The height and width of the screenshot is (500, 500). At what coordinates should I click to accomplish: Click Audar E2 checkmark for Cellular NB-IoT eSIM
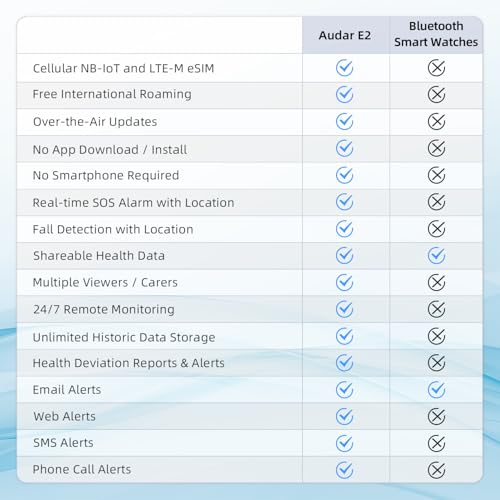344,68
